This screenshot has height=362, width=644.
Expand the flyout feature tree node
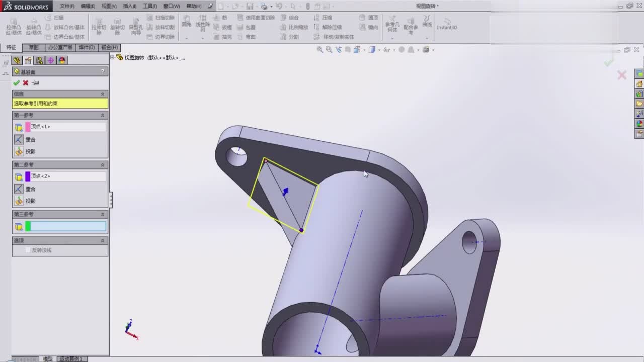click(112, 57)
